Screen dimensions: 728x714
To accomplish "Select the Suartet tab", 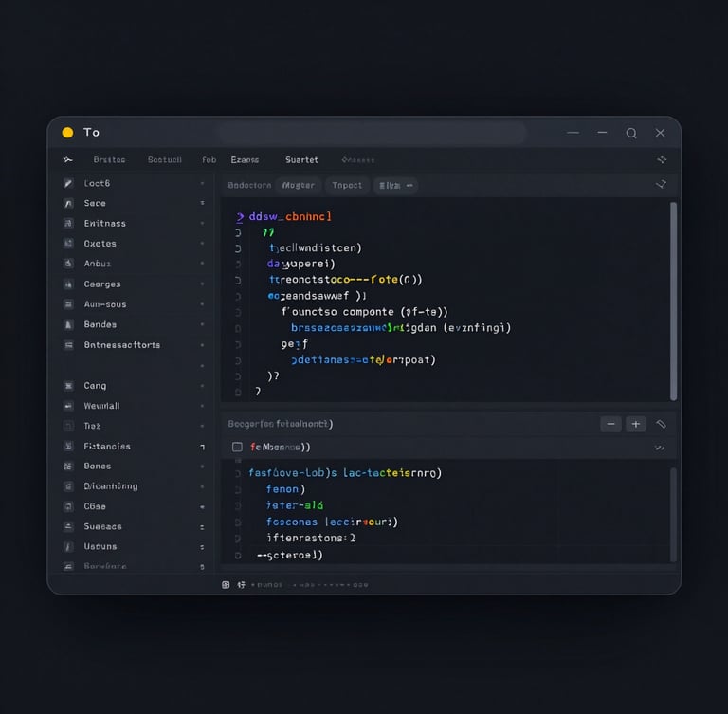I will (x=301, y=160).
